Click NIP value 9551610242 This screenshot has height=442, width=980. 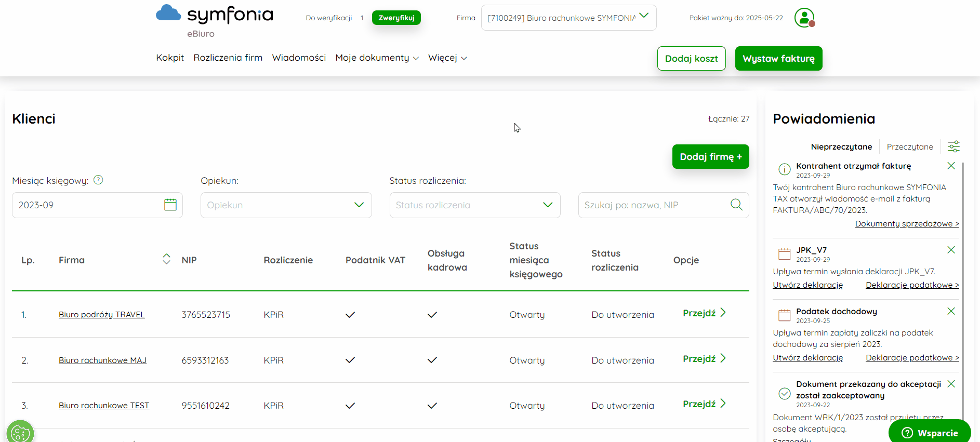point(205,406)
